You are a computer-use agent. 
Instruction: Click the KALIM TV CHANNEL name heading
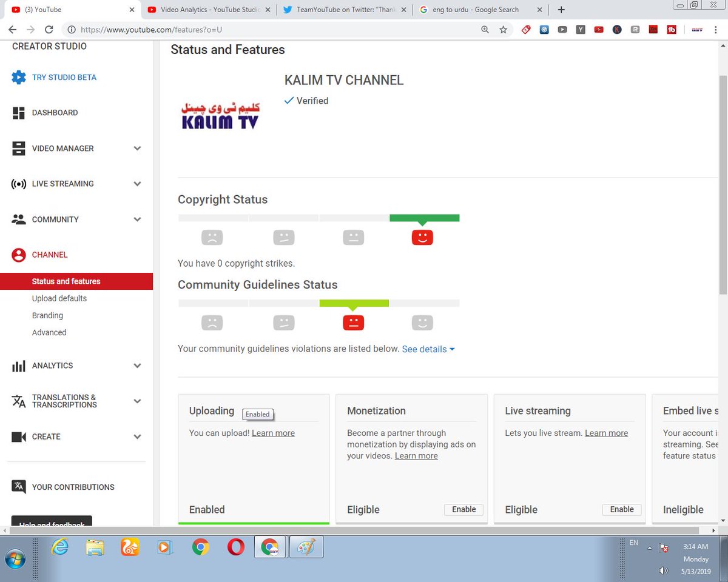pyautogui.click(x=344, y=80)
